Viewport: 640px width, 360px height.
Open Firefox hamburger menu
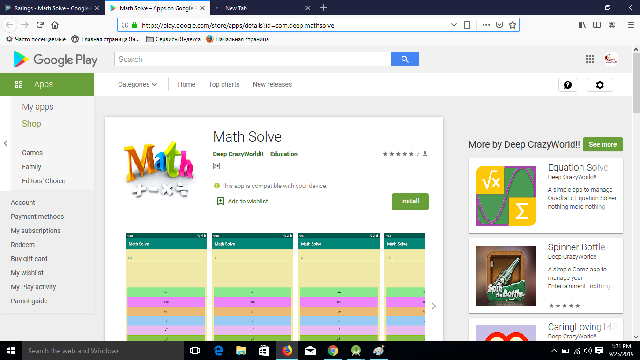pos(631,25)
